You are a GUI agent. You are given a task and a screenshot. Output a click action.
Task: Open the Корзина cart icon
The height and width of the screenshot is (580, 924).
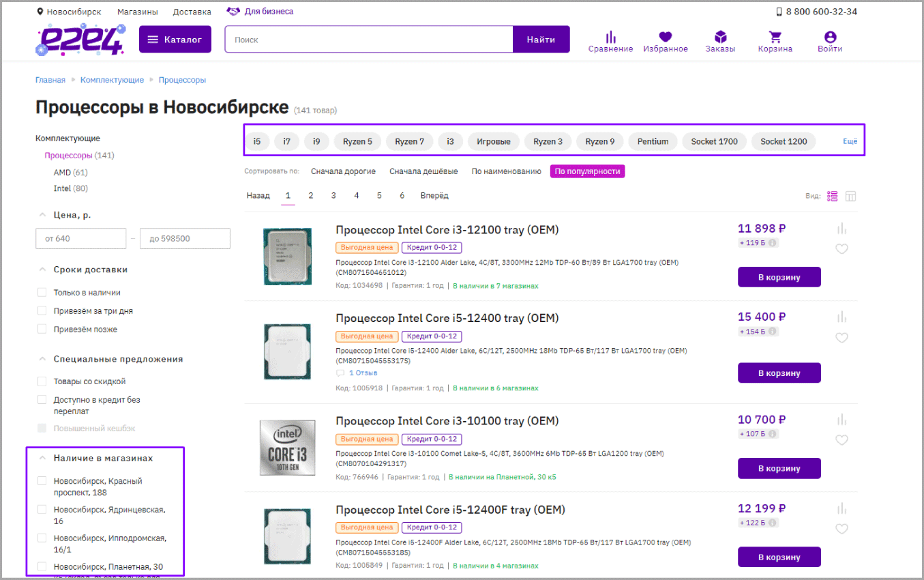(775, 37)
